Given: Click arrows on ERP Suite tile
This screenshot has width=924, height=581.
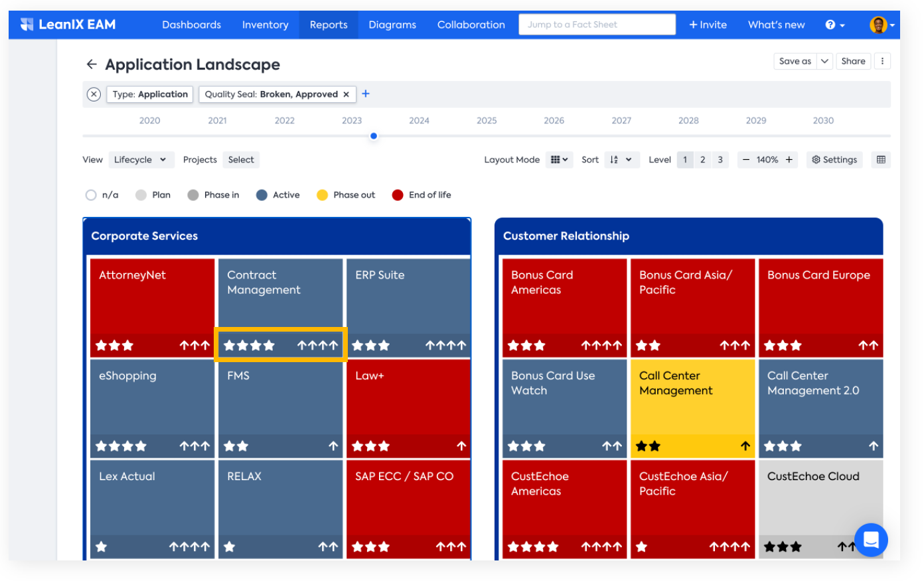Looking at the screenshot, I should tap(446, 346).
